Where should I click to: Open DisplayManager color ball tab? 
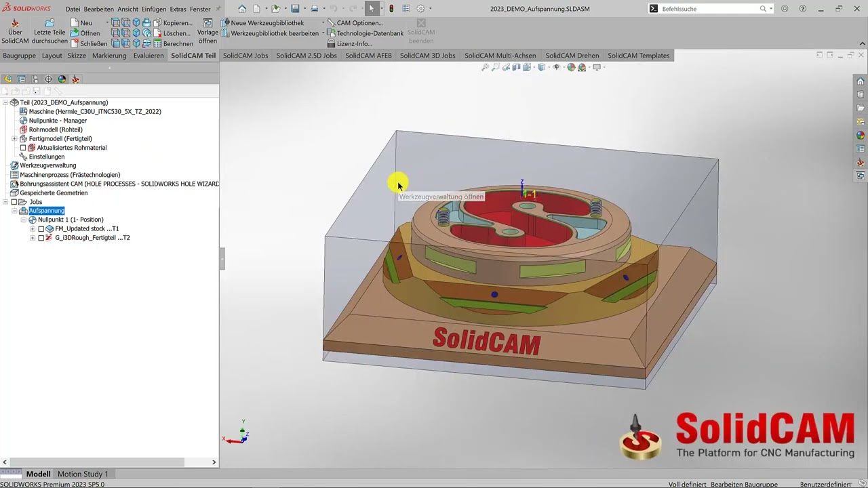tap(62, 79)
